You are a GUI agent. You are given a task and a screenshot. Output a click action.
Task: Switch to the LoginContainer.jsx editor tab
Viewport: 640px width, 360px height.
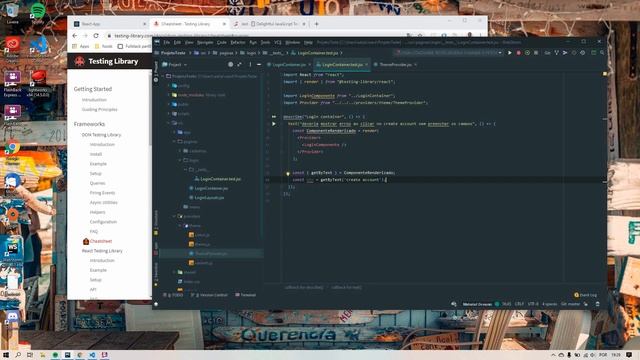288,64
